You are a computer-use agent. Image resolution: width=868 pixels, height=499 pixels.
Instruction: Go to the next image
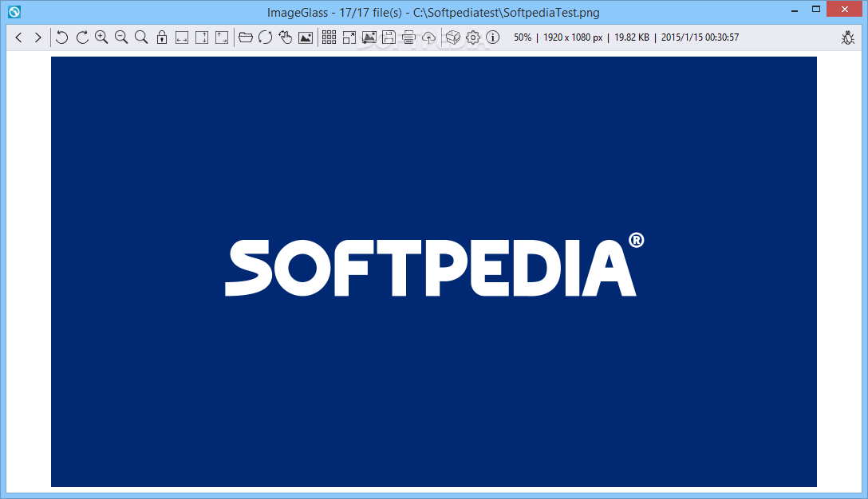tap(37, 37)
